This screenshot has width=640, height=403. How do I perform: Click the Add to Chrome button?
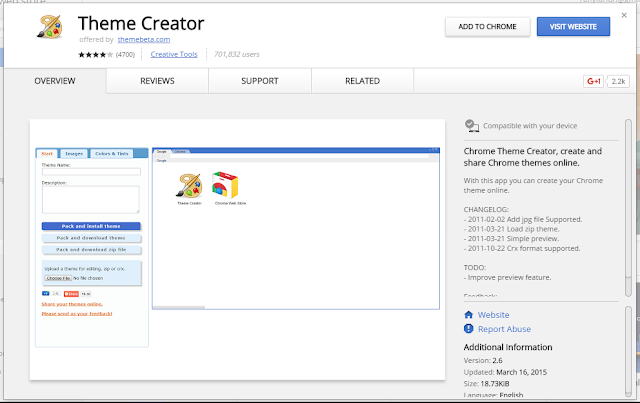point(487,27)
